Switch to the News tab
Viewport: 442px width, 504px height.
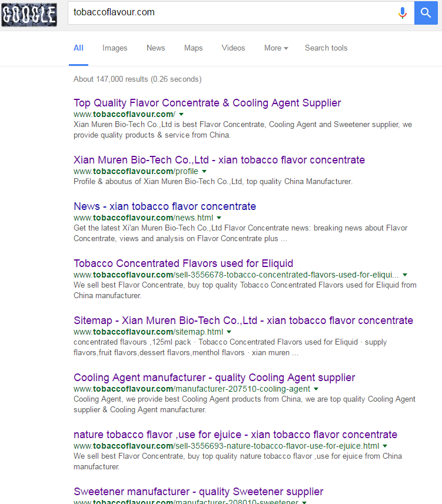point(156,48)
